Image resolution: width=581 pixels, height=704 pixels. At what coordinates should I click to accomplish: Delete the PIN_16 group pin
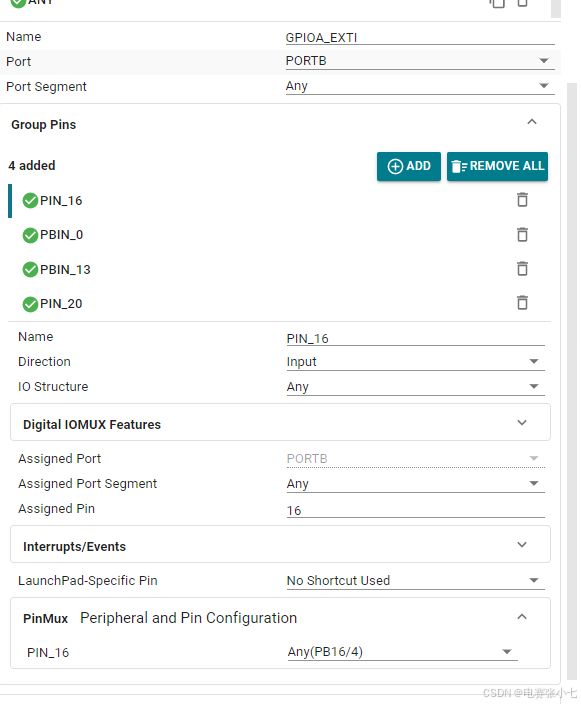pos(522,200)
